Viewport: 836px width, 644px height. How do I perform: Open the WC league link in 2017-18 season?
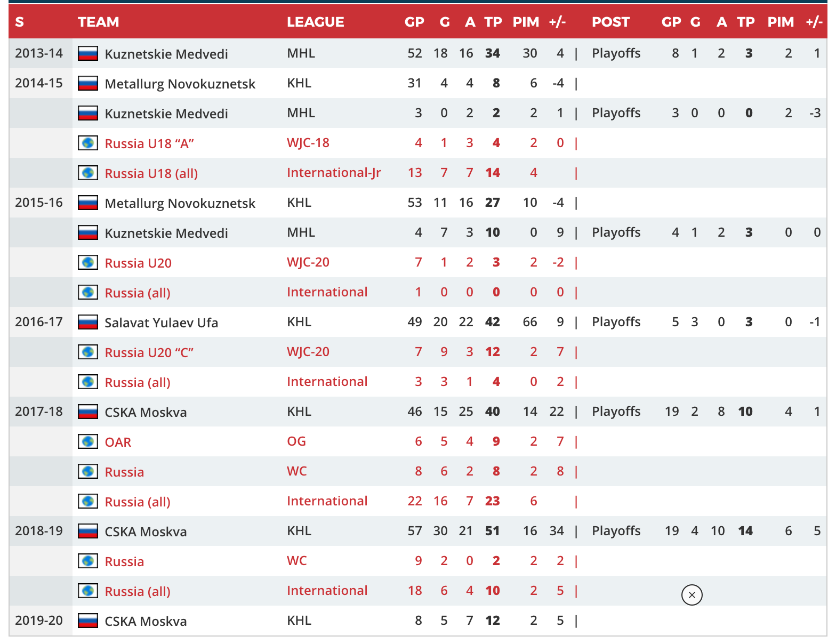pyautogui.click(x=296, y=471)
